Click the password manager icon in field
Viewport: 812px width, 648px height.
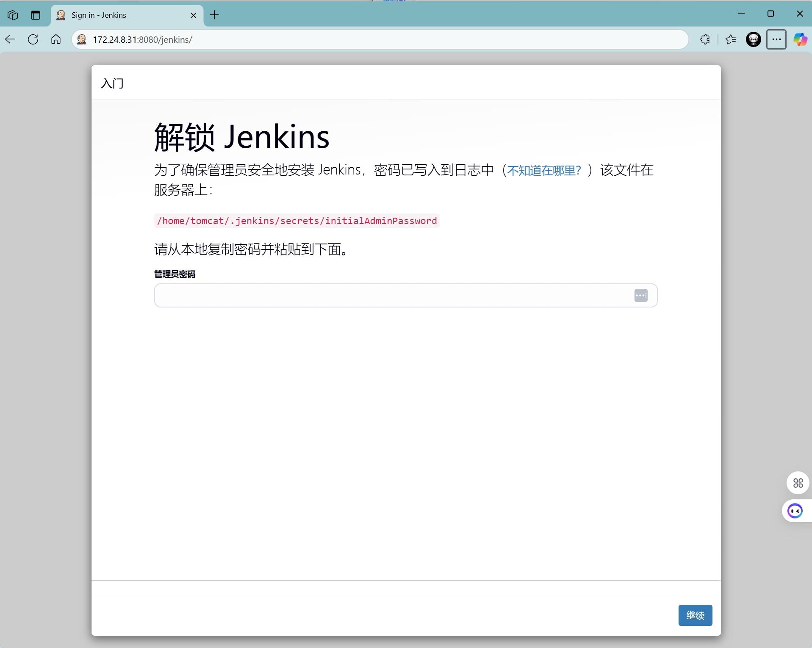tap(640, 295)
